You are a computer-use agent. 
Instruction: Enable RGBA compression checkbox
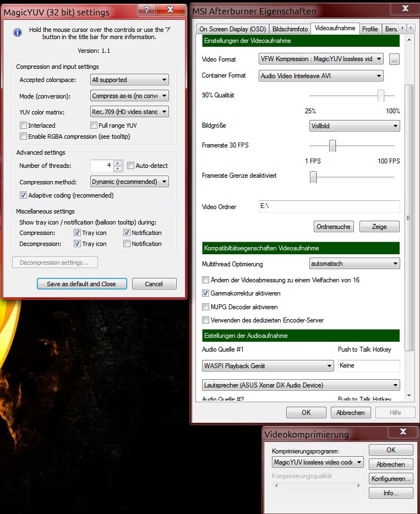23,136
